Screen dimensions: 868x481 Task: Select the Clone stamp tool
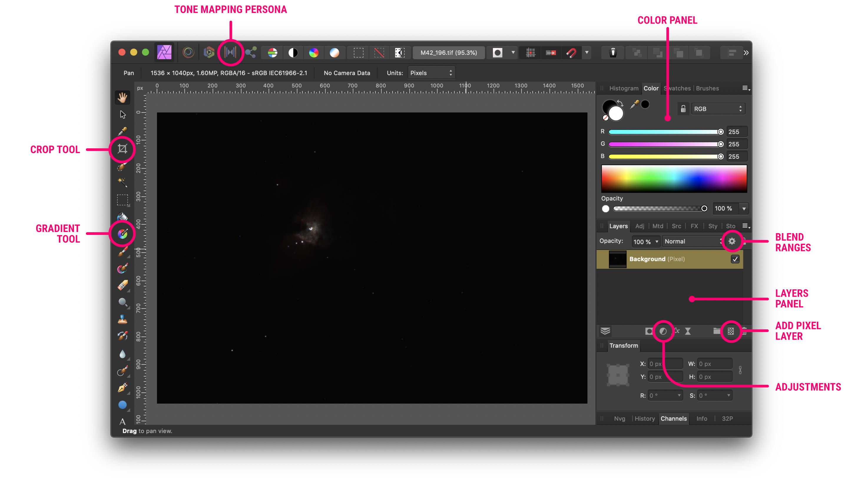click(x=122, y=319)
